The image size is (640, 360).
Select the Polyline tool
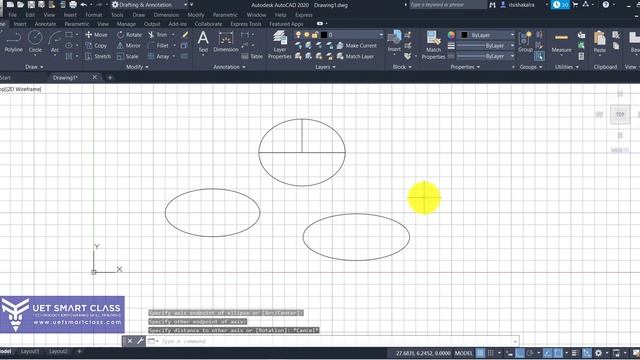[x=13, y=42]
